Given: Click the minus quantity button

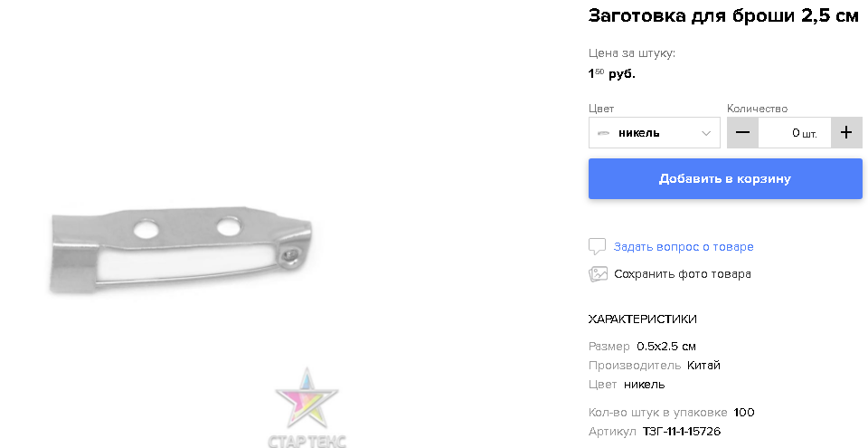Looking at the screenshot, I should coord(742,132).
